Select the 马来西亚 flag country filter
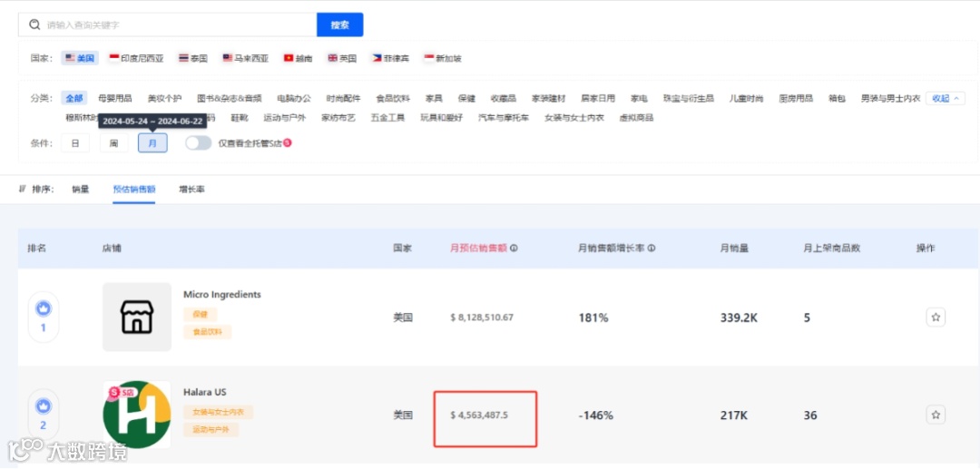980x469 pixels. 246,58
